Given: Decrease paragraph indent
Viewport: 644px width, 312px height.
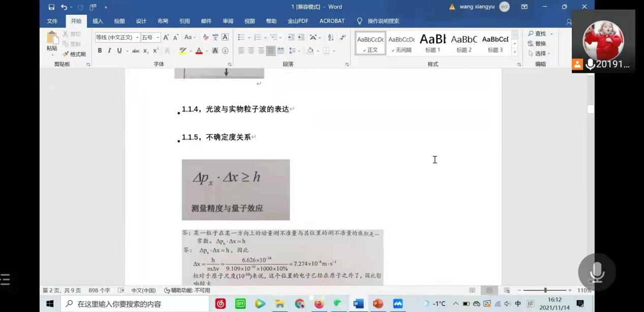Looking at the screenshot, I should (x=291, y=37).
